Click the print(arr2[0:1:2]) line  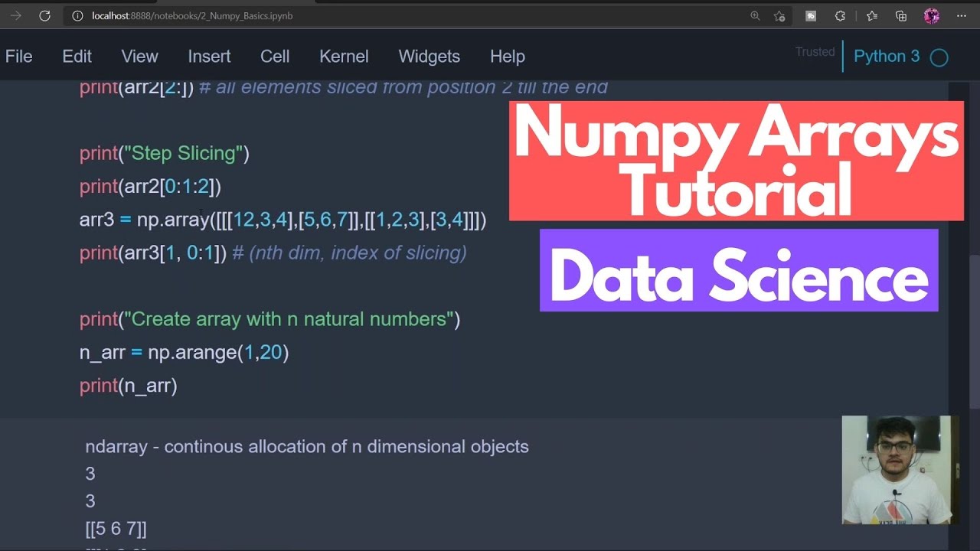coord(150,186)
